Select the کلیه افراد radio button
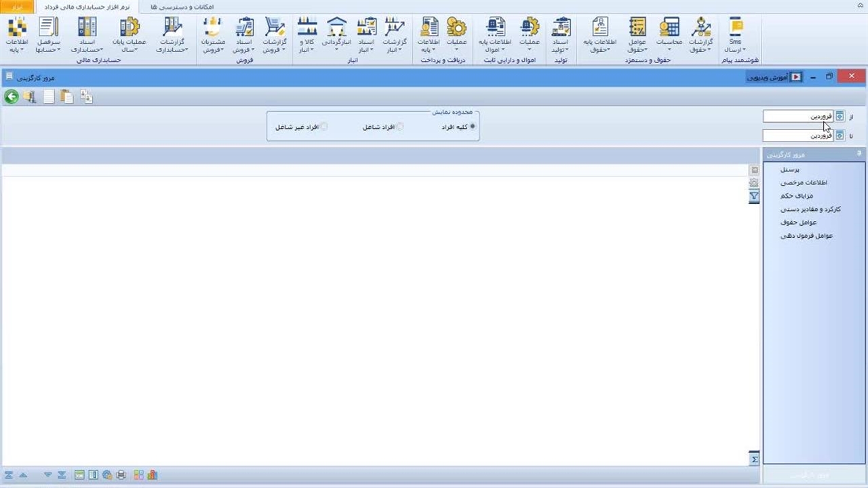This screenshot has width=868, height=488. (472, 127)
